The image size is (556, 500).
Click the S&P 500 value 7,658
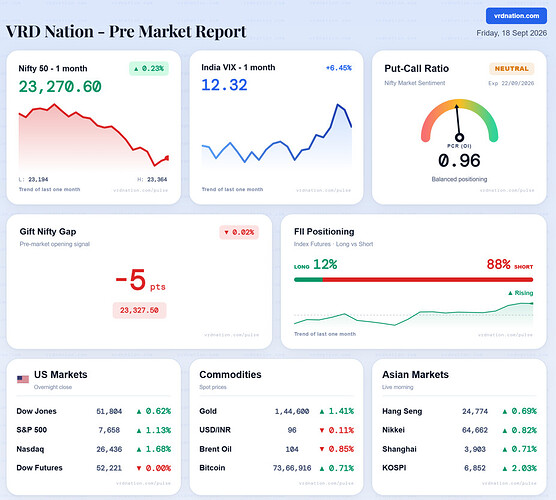(109, 430)
